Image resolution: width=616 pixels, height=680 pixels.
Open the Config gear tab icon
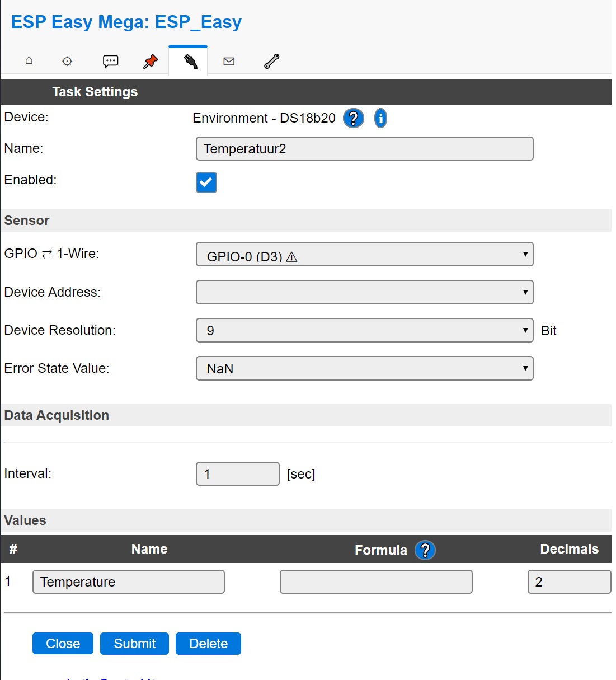[x=67, y=61]
